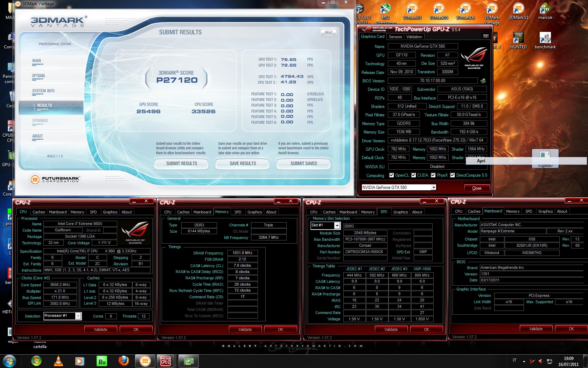
Task: Open the E-LEET tuning utility shortcut
Action: click(363, 13)
